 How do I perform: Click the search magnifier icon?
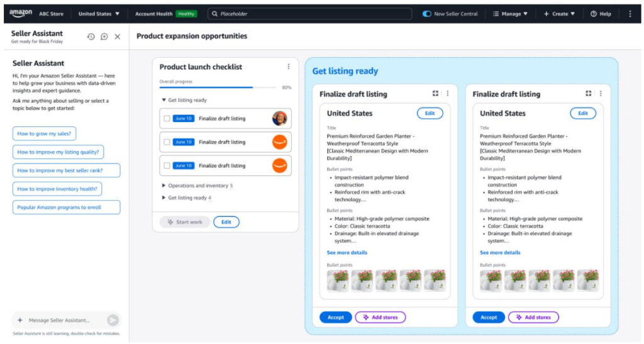[214, 14]
